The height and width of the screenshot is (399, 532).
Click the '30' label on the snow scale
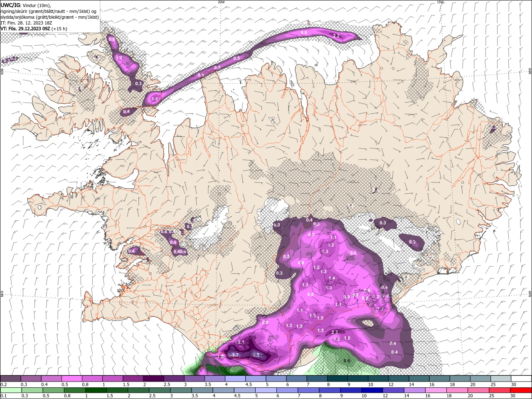pyautogui.click(x=514, y=384)
